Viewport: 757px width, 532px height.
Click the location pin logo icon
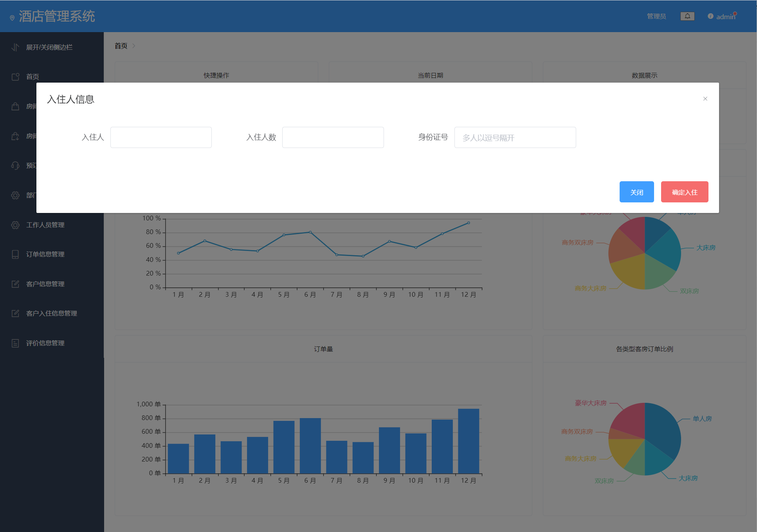[12, 18]
